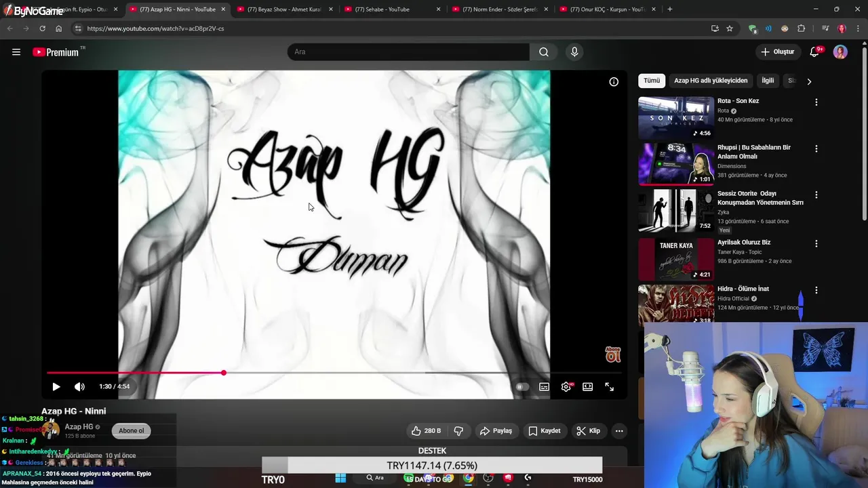This screenshot has height=488, width=868.
Task: Click the Abone ol watermark on video
Action: point(613,354)
